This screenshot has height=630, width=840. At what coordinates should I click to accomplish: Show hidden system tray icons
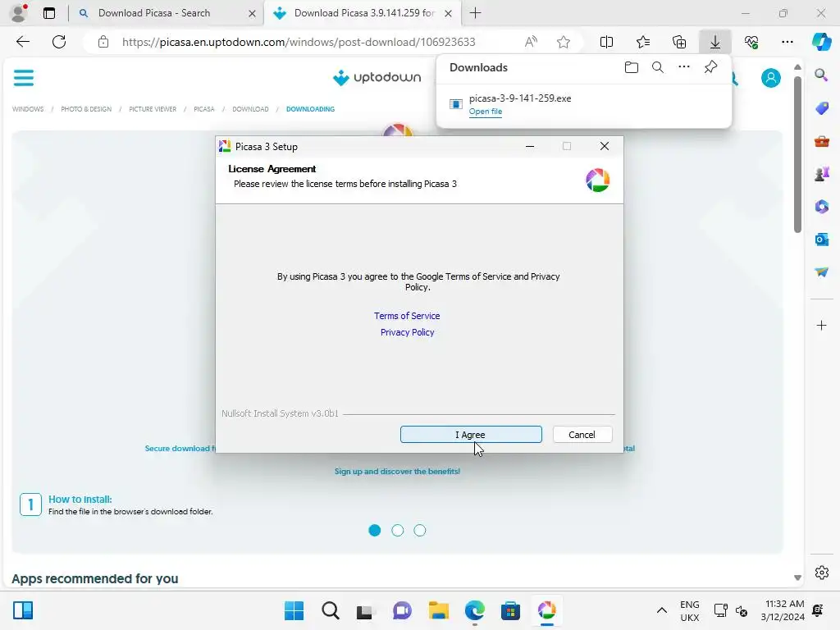[x=662, y=610]
